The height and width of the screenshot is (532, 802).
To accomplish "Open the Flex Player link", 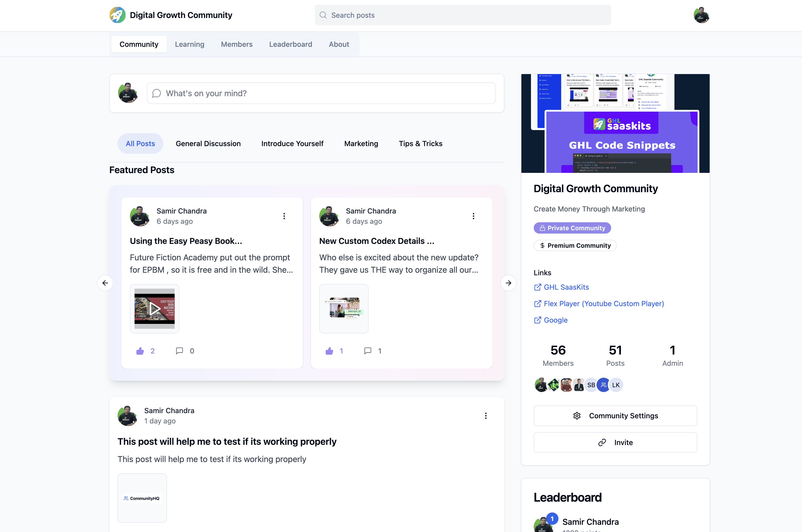I will tap(603, 304).
